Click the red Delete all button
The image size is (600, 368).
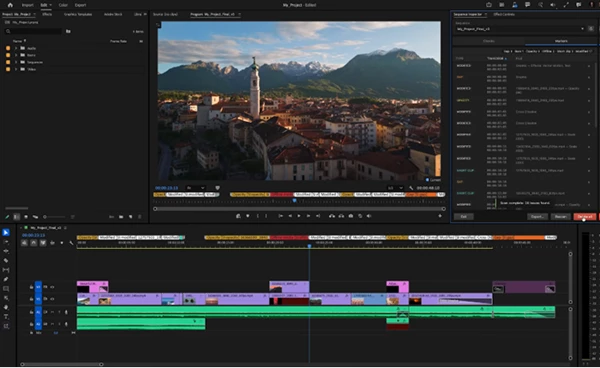pyautogui.click(x=585, y=217)
